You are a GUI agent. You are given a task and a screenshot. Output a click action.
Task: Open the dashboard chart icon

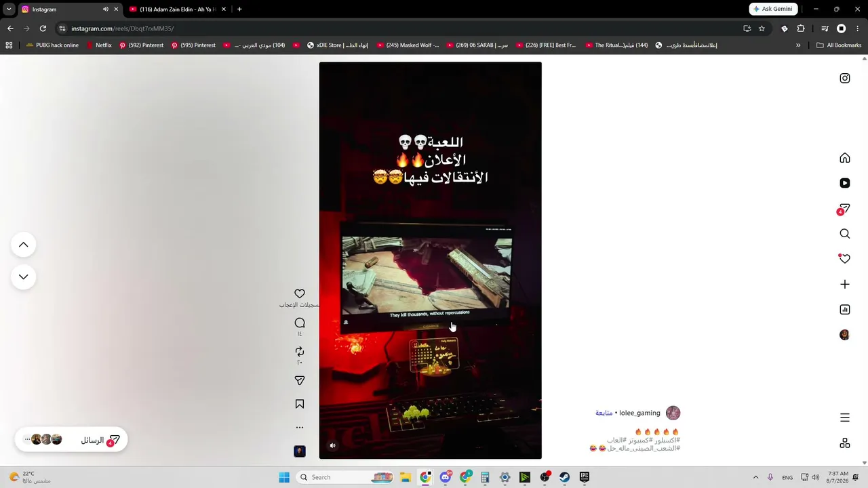pos(845,310)
